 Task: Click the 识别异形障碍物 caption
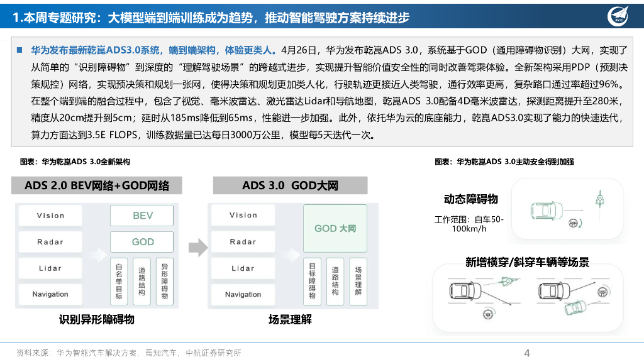pos(97,320)
